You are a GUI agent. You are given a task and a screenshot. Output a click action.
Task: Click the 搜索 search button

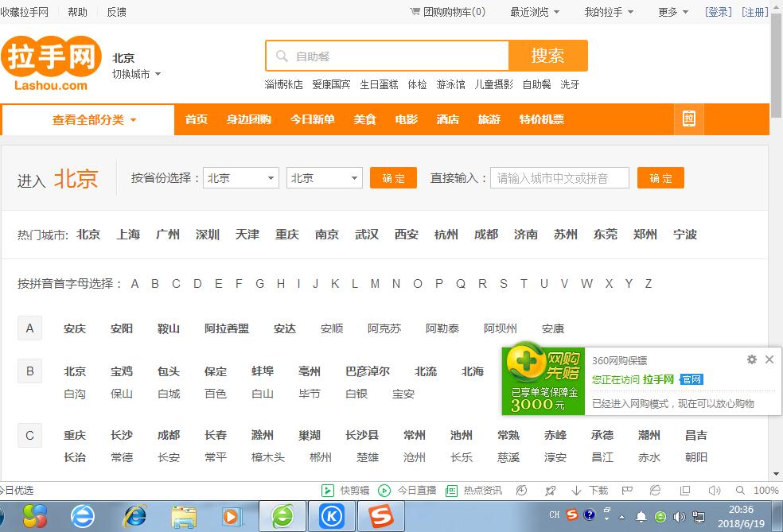547,56
